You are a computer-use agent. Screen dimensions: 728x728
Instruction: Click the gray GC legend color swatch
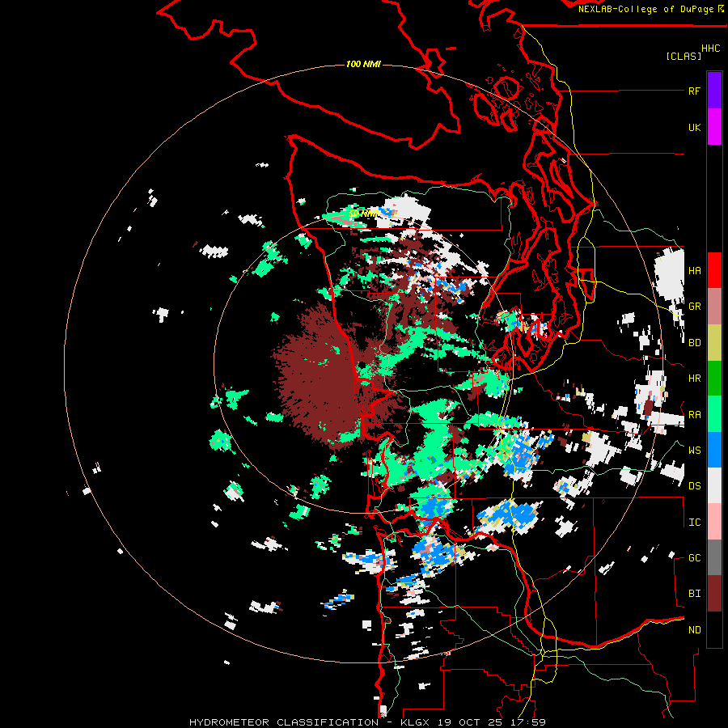point(714,557)
